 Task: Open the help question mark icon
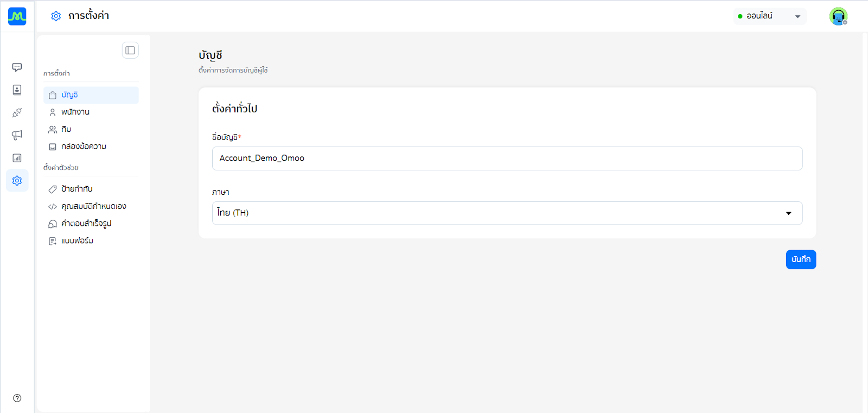coord(17,398)
